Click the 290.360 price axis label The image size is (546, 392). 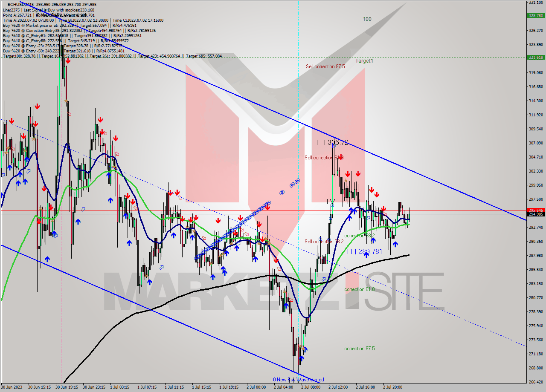[536, 242]
